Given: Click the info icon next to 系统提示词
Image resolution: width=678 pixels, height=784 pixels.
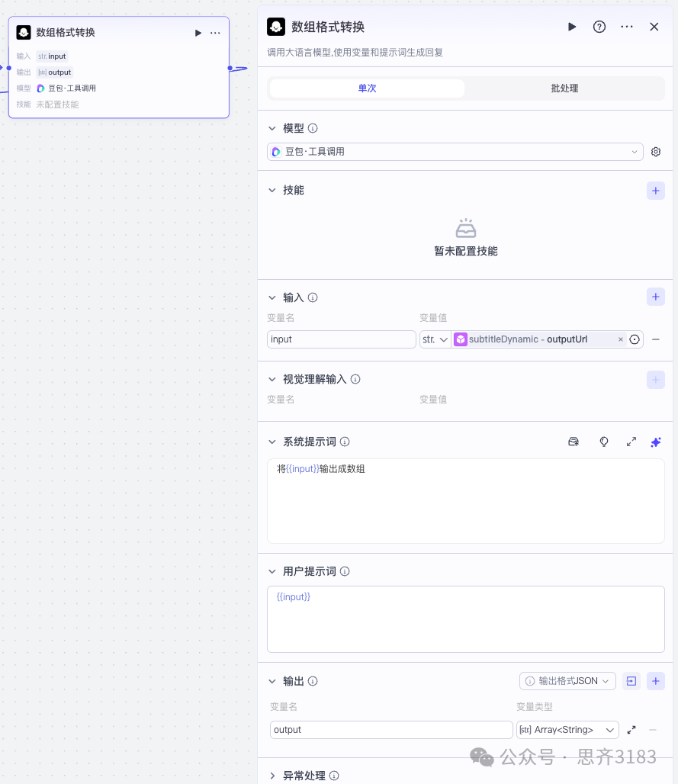Looking at the screenshot, I should (345, 442).
